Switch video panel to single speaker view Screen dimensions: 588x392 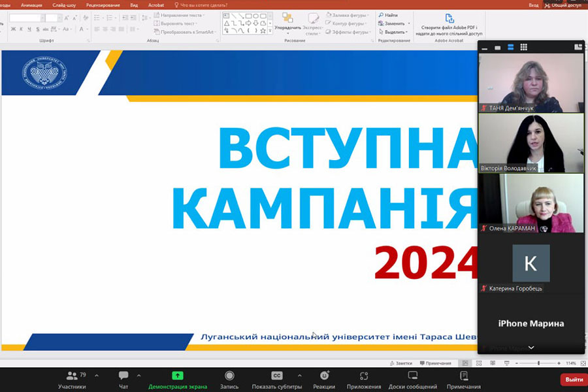[498, 48]
